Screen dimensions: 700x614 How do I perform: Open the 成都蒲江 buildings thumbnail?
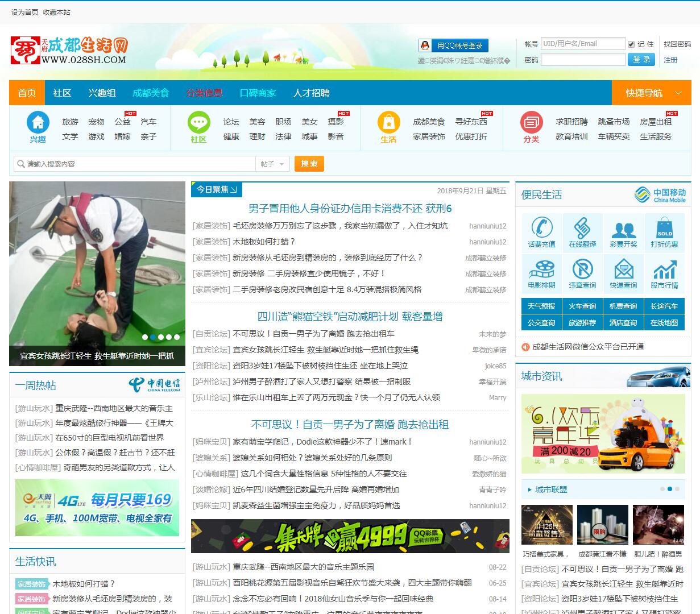point(602,525)
